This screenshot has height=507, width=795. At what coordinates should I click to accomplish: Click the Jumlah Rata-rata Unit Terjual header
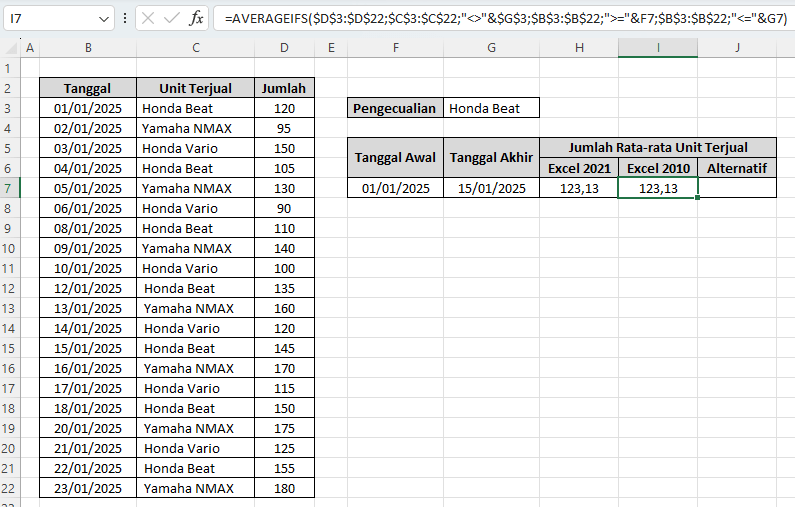tap(658, 148)
